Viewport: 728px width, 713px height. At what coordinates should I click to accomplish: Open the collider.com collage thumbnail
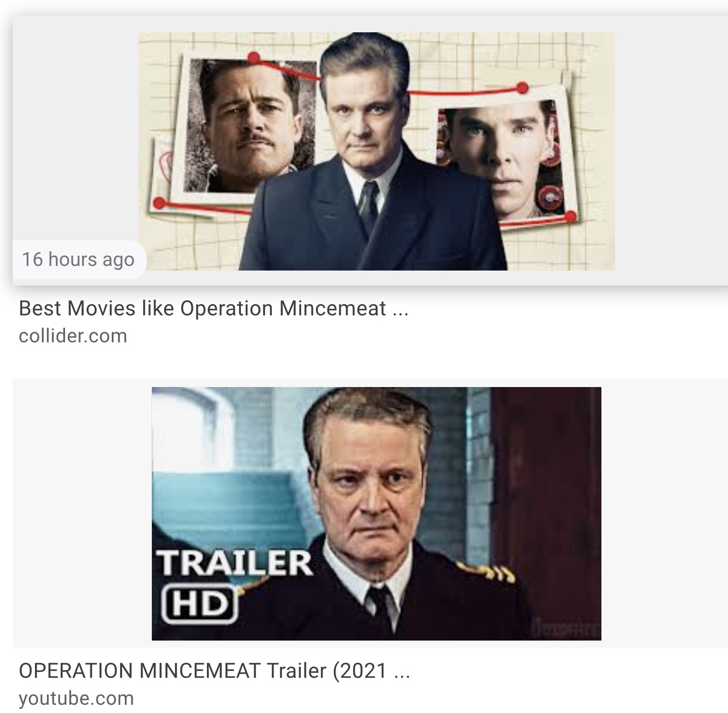coord(376,151)
